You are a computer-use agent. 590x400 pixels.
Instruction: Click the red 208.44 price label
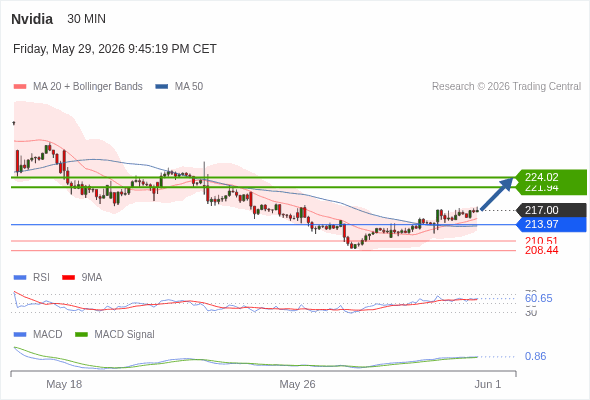point(541,250)
